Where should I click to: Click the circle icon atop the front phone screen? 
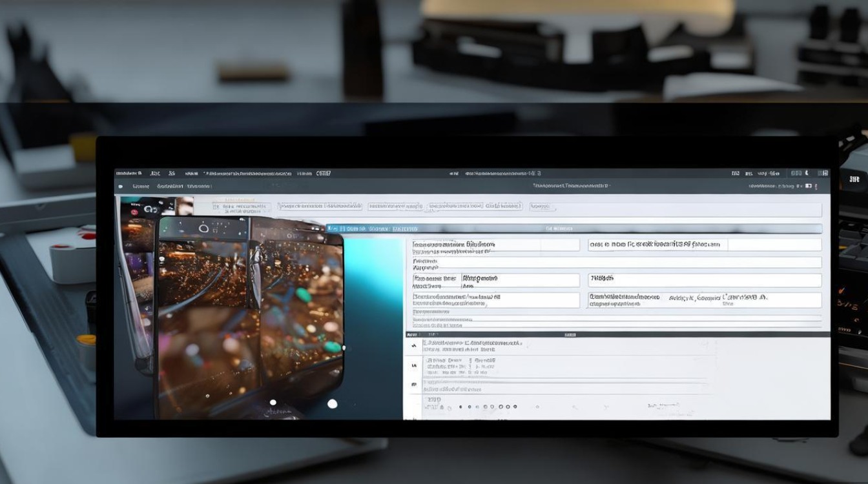coord(203,228)
